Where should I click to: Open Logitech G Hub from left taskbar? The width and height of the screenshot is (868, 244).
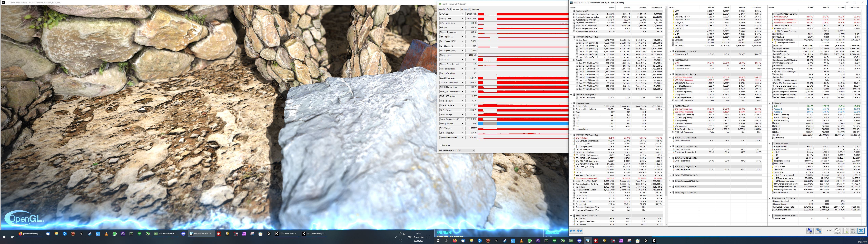point(269,233)
